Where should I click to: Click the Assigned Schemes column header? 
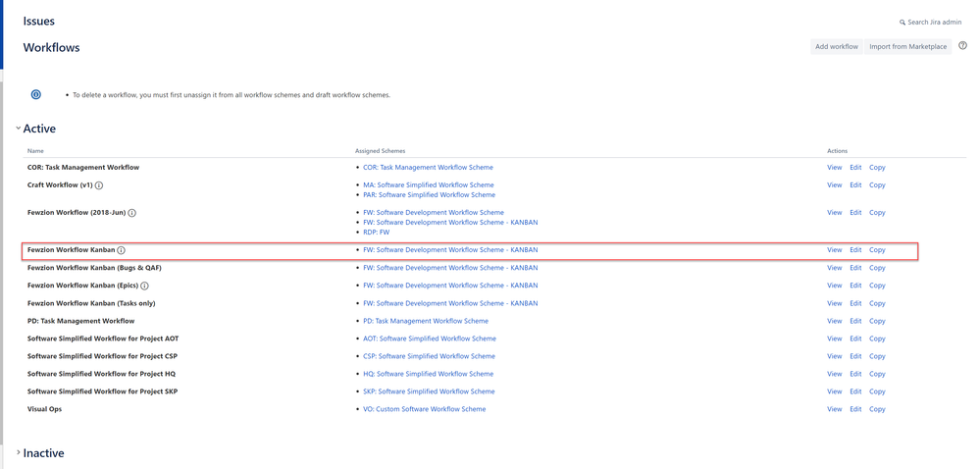tap(380, 151)
